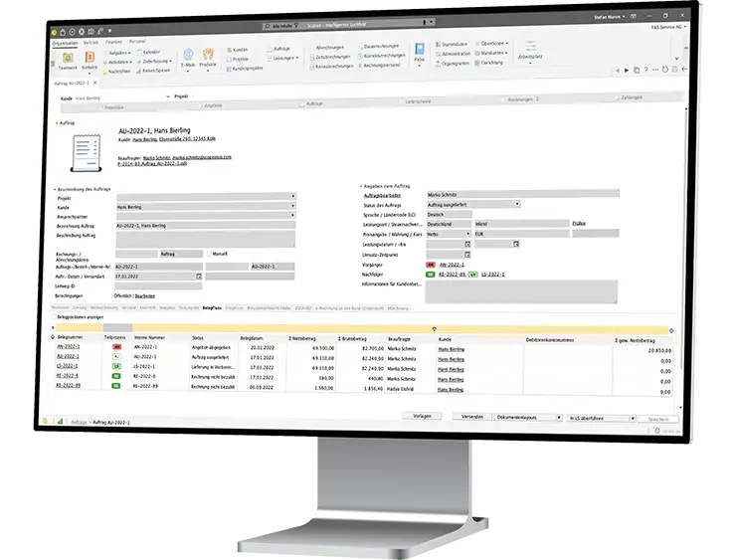Open Stammdaten in the ribbon
736x560 pixels.
[452, 44]
